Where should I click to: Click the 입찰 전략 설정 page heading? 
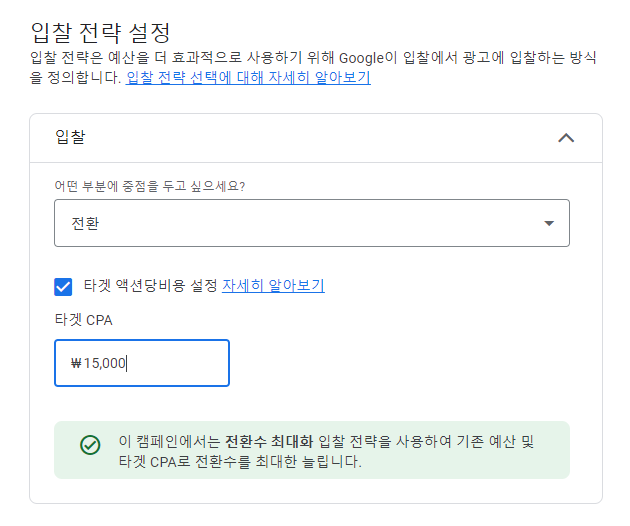click(101, 33)
